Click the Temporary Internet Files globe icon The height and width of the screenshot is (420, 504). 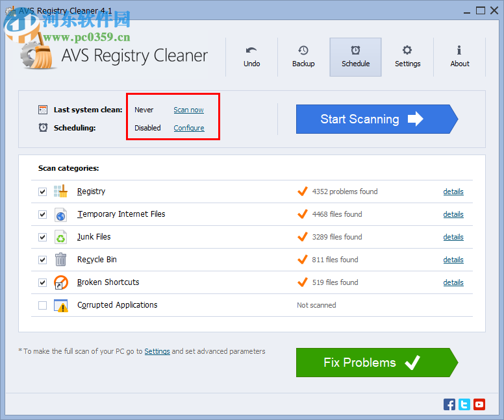coord(61,214)
